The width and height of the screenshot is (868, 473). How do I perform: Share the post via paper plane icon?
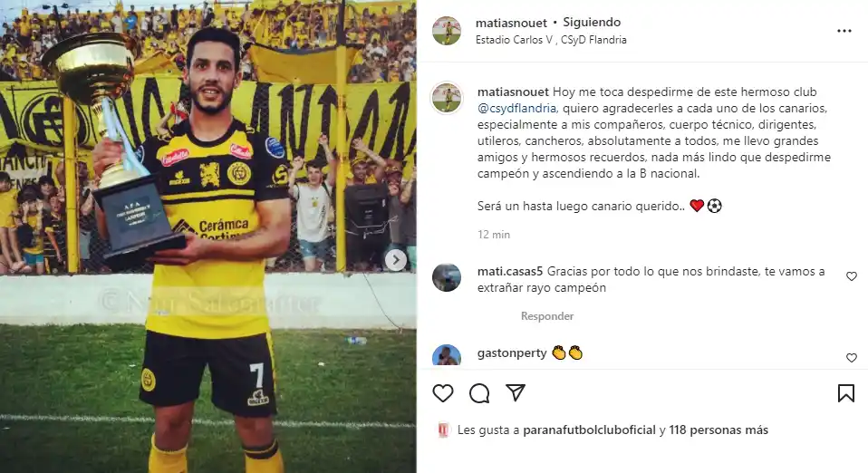point(516,392)
